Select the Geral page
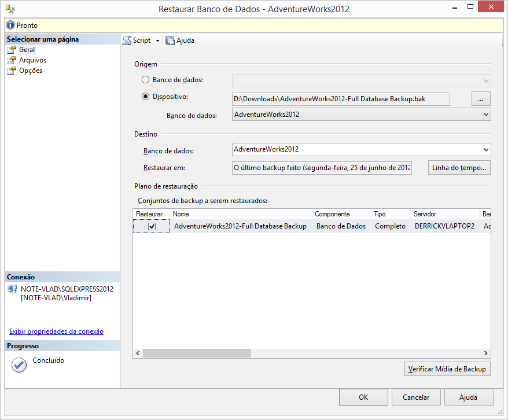The height and width of the screenshot is (420, 508). (27, 50)
